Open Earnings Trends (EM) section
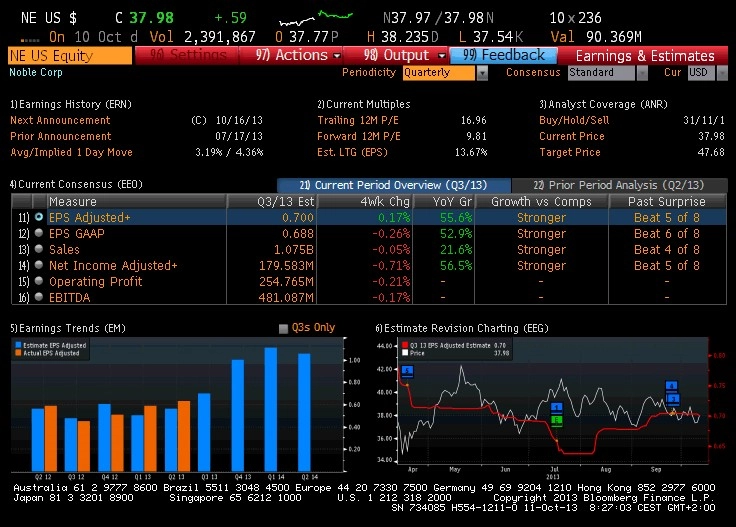This screenshot has width=736, height=527. [x=68, y=328]
